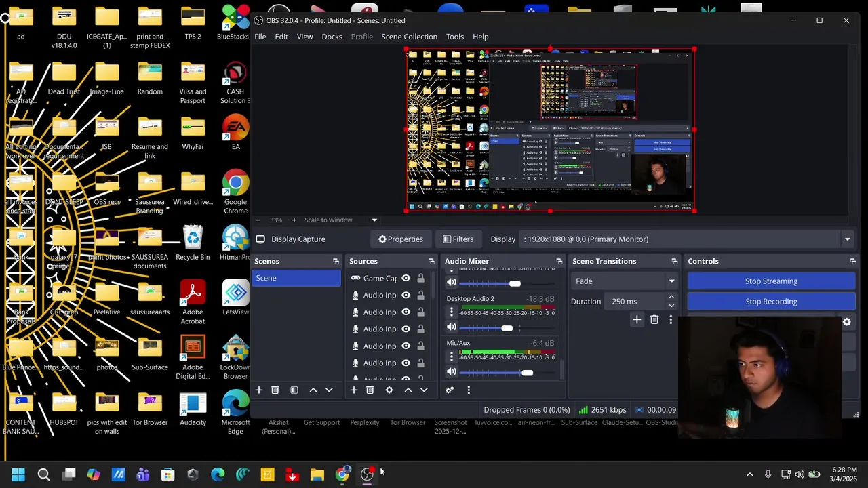Open the Audio Mixer menu three-dots icon
The height and width of the screenshot is (488, 868).
pos(469,390)
